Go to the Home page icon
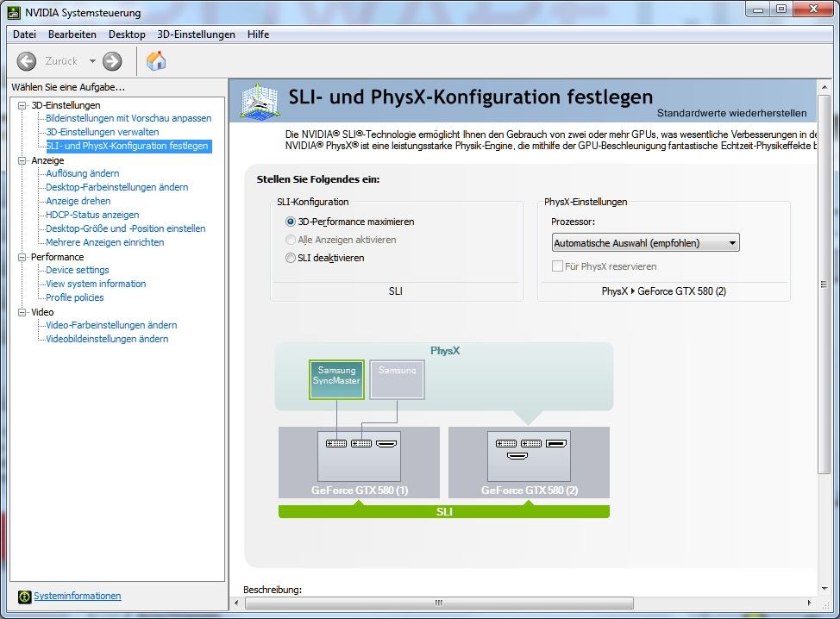 coord(156,60)
